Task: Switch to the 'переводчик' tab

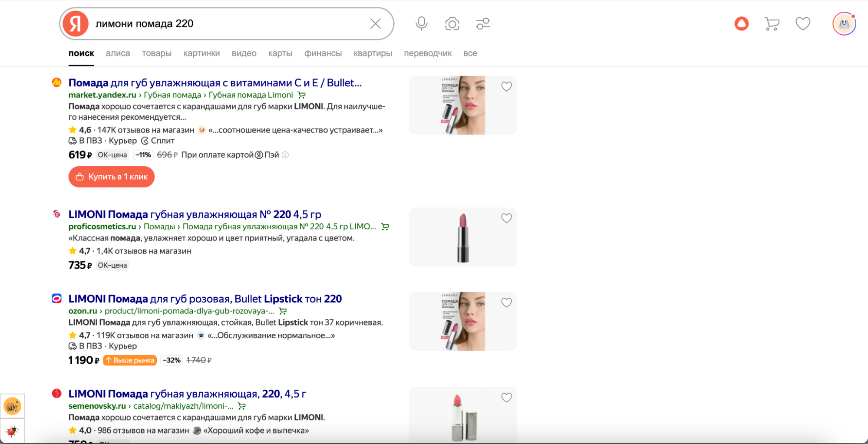Action: (x=428, y=53)
